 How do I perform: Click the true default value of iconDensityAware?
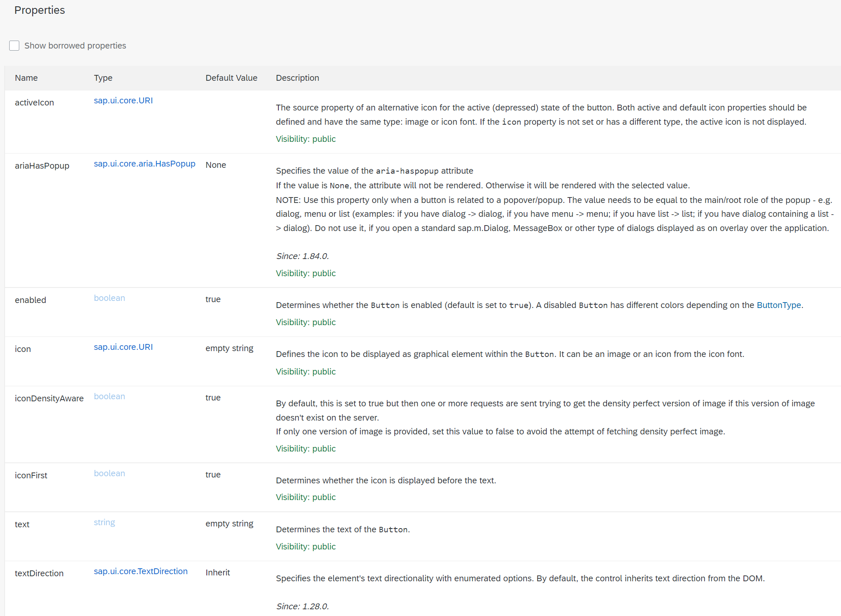(213, 398)
